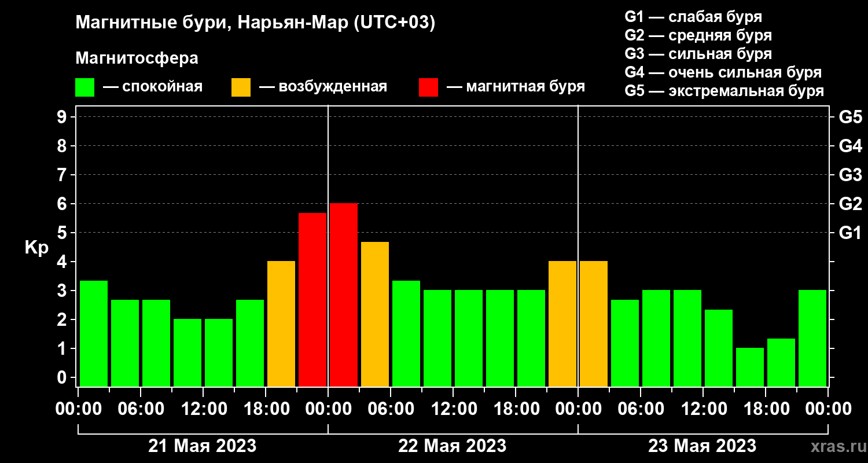
Task: Click the yellow bar starting 23 May
Action: coord(594,324)
